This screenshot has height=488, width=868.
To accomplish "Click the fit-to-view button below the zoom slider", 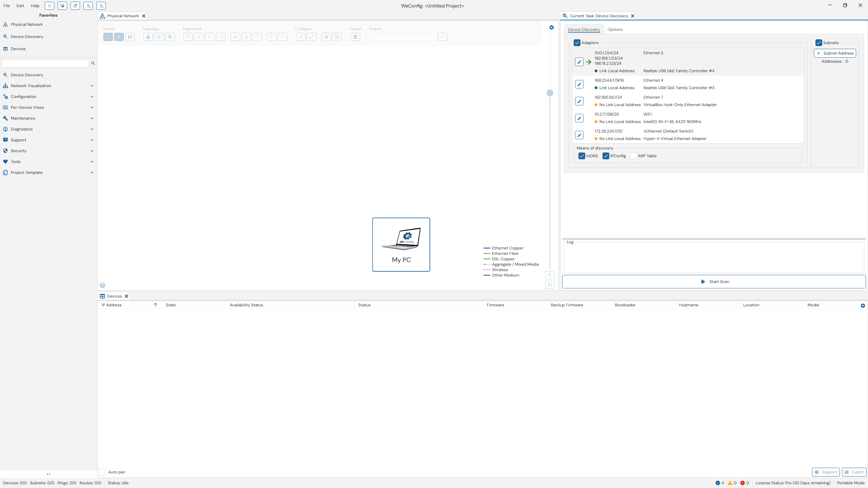I will 550,285.
